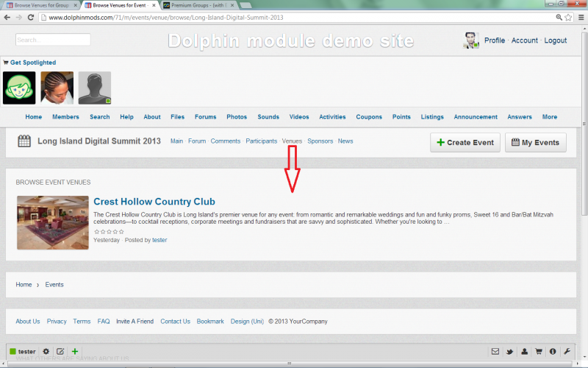Open Home in main navigation
The image size is (588, 368).
(x=33, y=117)
